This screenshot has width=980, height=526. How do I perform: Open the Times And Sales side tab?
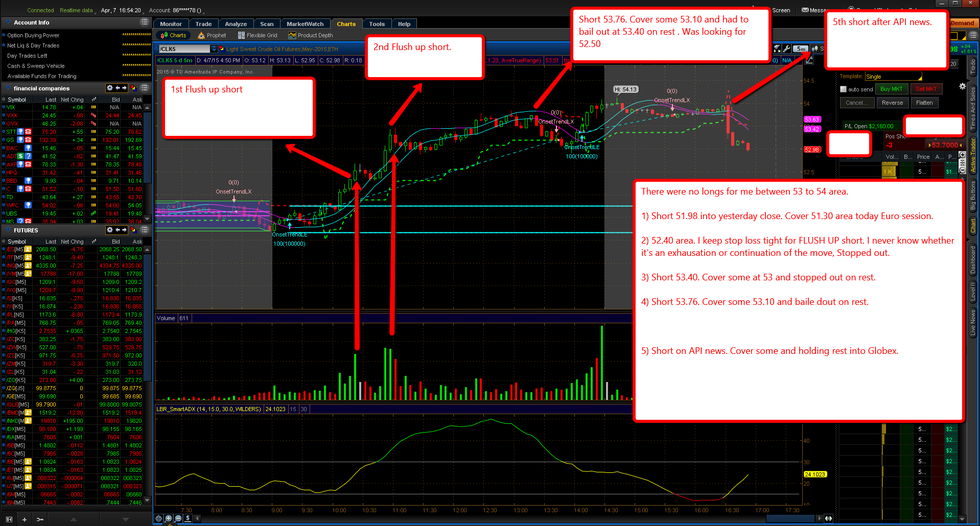point(973,108)
